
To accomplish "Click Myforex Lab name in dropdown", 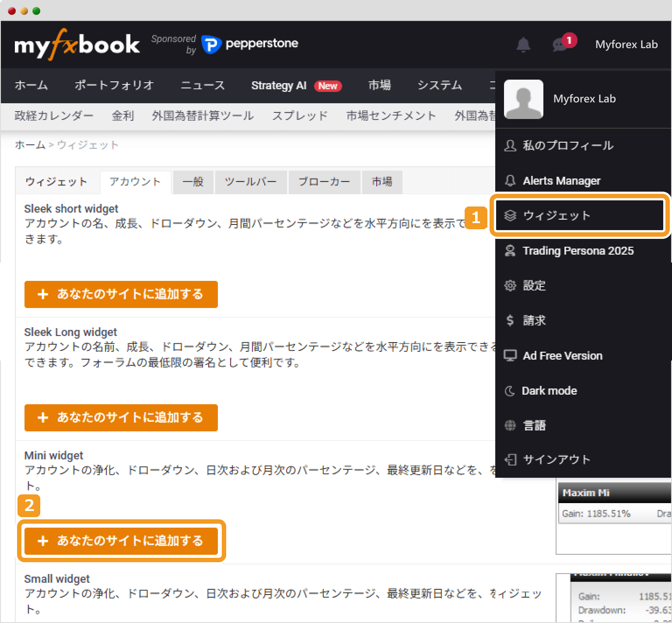I will point(584,99).
